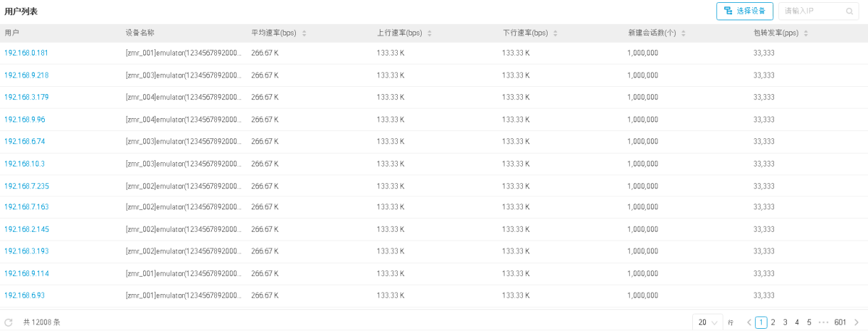Sort by 平均速率(bps) column sort icon
The image size is (868, 331).
click(x=304, y=33)
